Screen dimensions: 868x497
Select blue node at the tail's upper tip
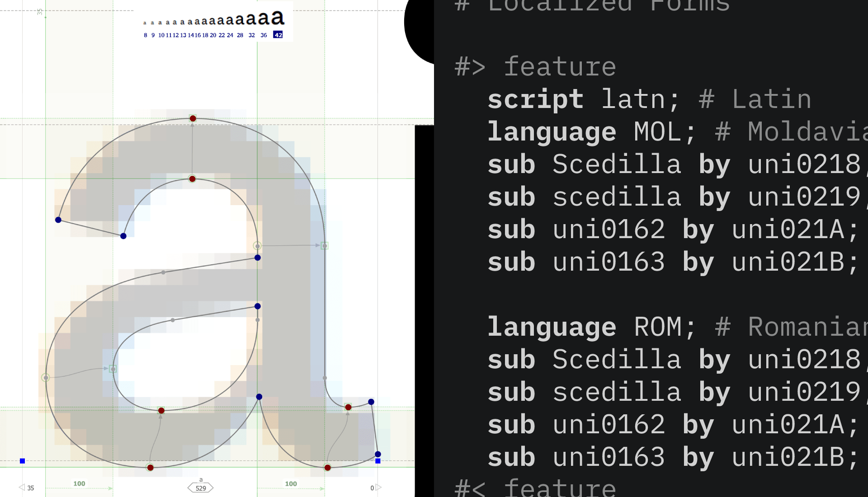pos(371,402)
